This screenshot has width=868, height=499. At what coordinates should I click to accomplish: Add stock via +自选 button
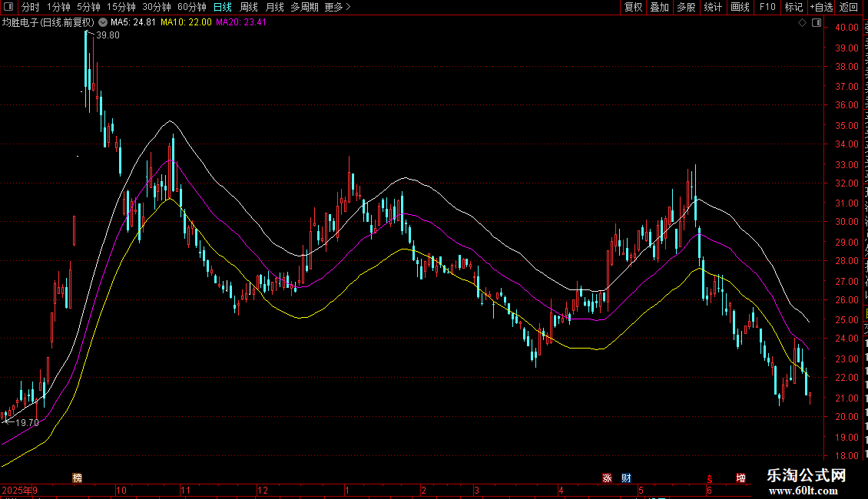(x=821, y=7)
